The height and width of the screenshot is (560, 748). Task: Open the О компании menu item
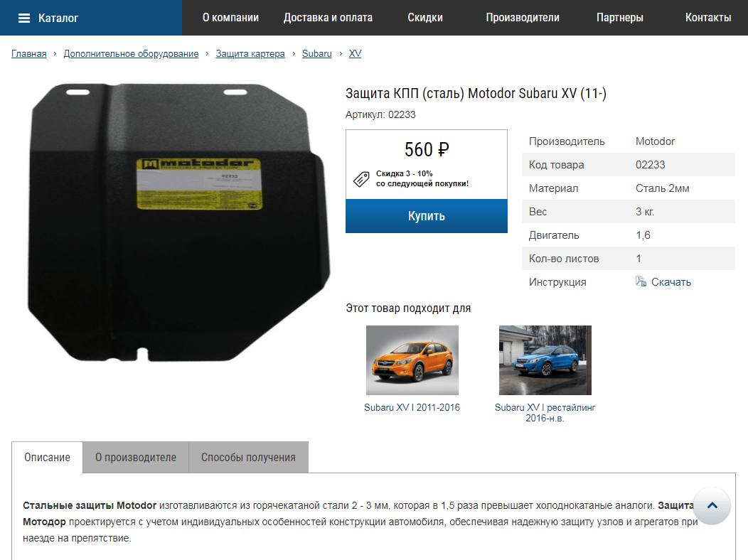pyautogui.click(x=230, y=18)
